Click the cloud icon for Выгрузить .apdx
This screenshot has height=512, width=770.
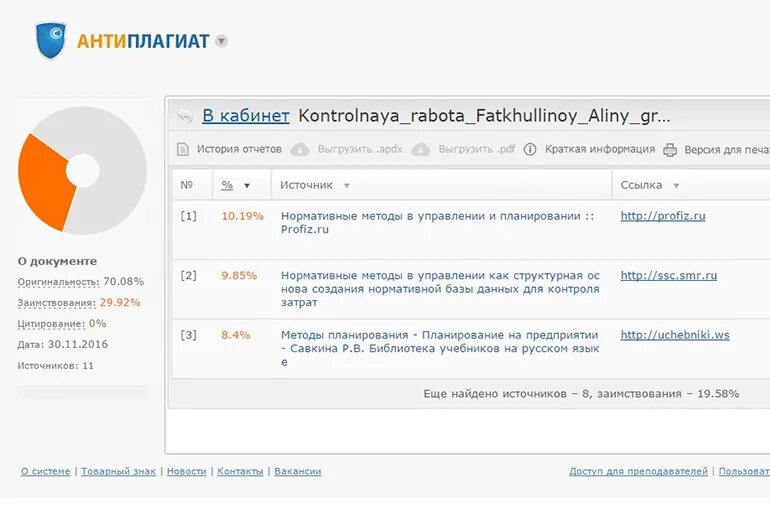(x=300, y=149)
